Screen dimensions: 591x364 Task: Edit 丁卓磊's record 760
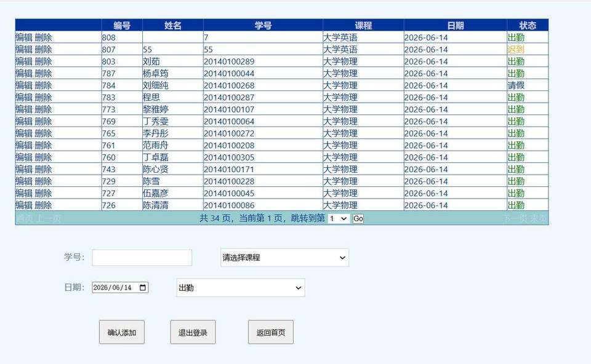coord(24,157)
